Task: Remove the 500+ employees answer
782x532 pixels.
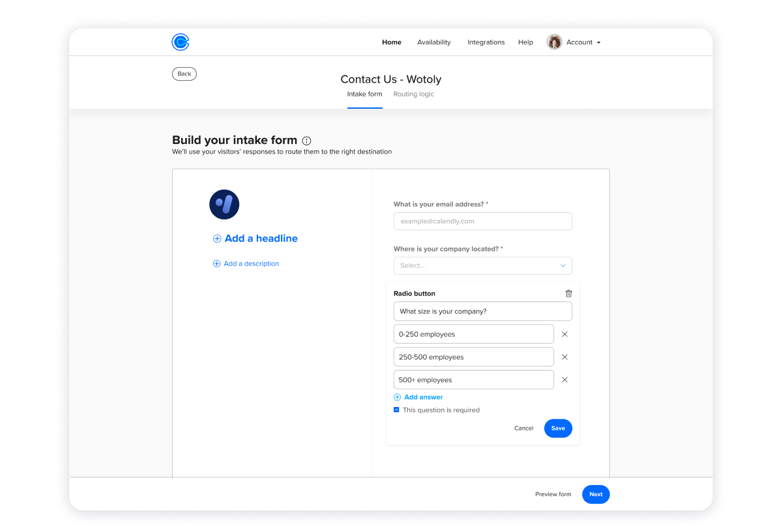Action: pyautogui.click(x=565, y=380)
